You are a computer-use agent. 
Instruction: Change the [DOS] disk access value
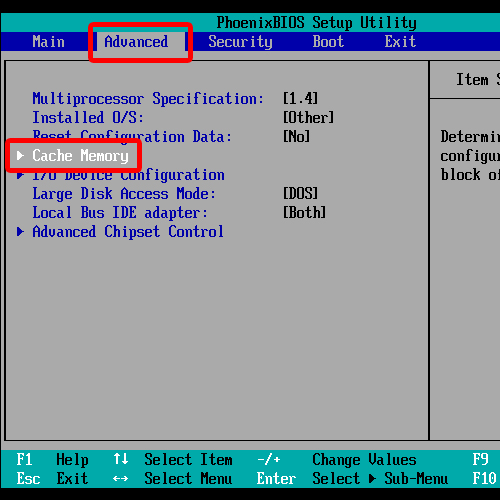pos(300,194)
